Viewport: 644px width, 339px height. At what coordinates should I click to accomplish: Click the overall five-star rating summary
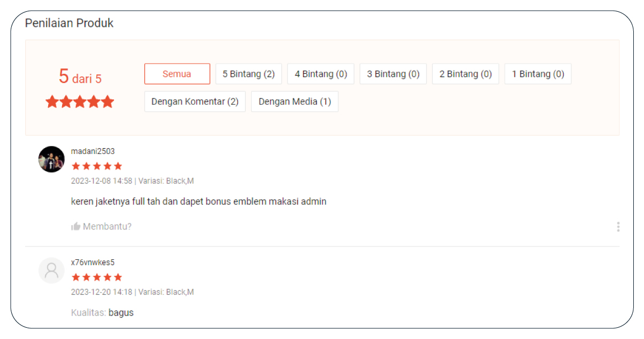click(80, 102)
